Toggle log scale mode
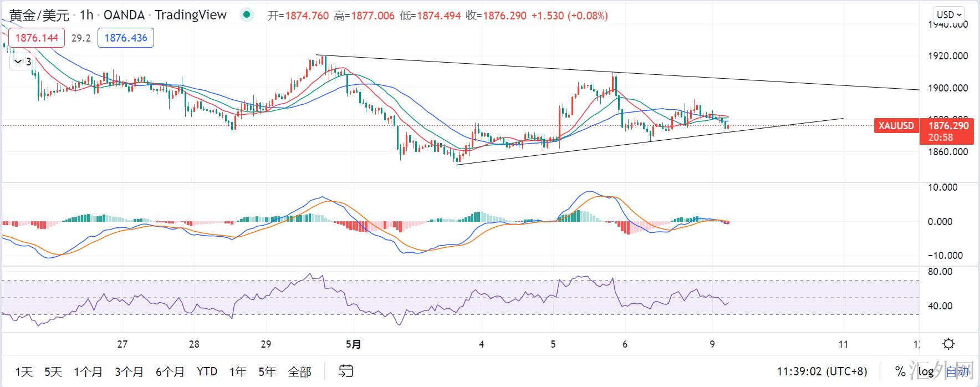The height and width of the screenshot is (387, 980). tap(926, 371)
